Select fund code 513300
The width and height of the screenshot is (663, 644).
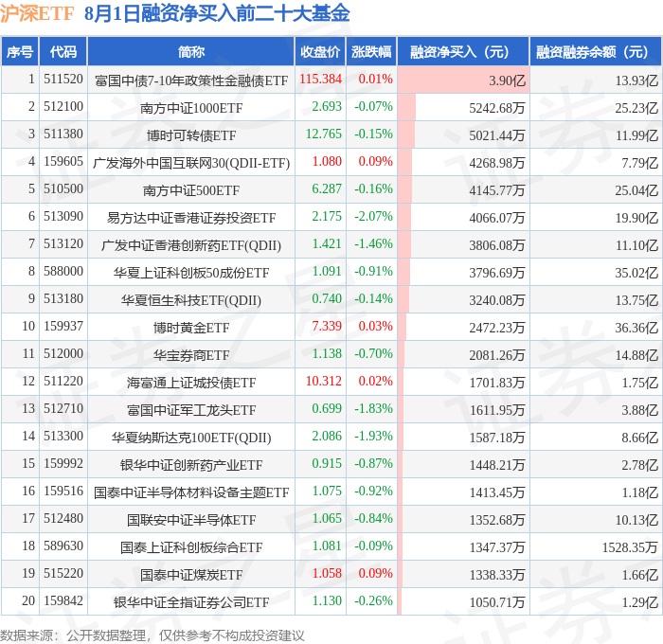tap(63, 437)
